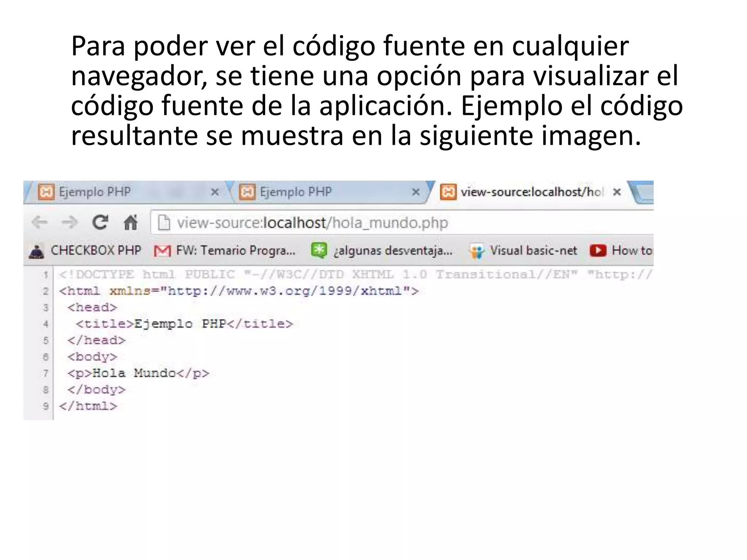
Task: Click the page icon in address bar
Action: pos(164,222)
